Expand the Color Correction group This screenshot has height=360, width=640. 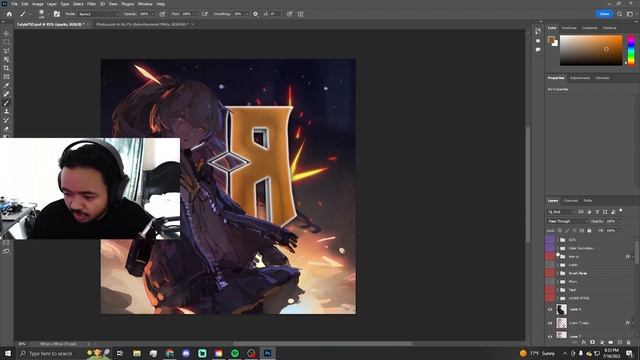pyautogui.click(x=558, y=248)
